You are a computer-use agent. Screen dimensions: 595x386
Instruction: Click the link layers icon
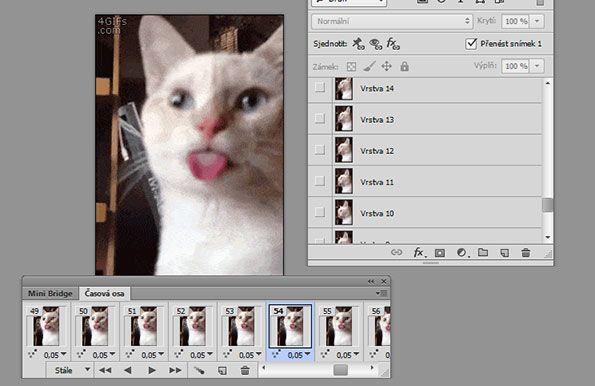click(397, 252)
